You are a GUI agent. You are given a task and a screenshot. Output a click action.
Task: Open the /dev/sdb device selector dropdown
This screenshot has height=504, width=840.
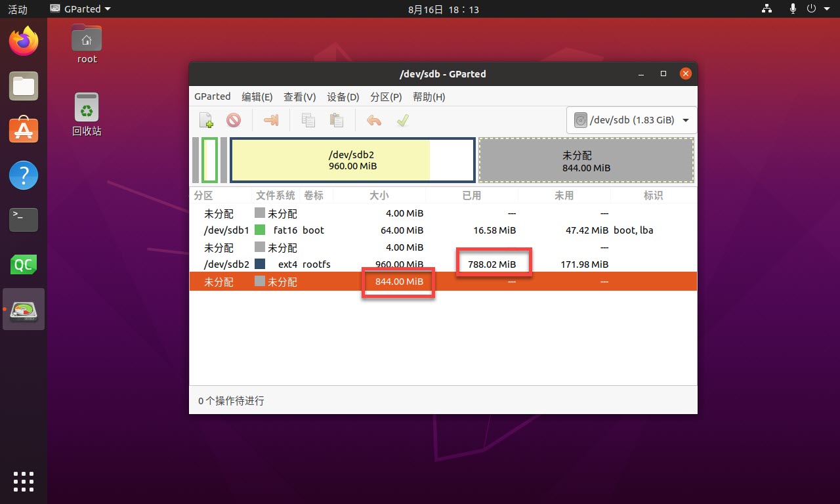coord(631,120)
